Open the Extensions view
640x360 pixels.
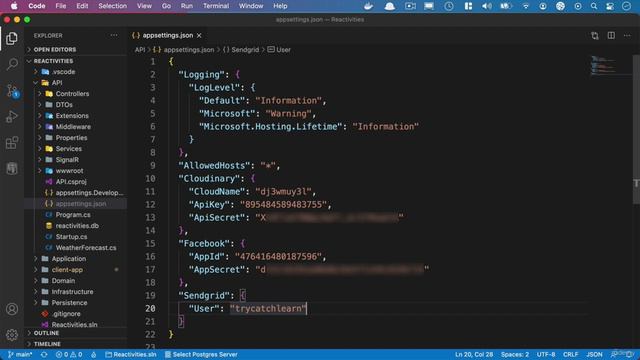[x=12, y=143]
